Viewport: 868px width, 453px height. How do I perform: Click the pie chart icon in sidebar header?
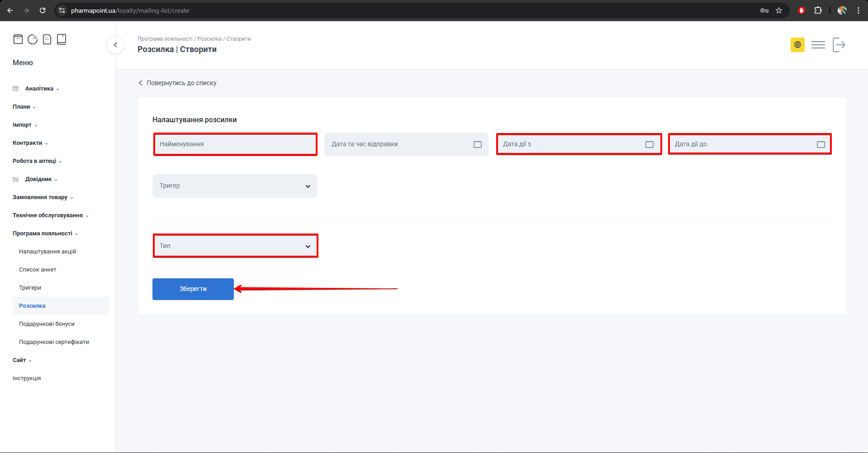point(33,39)
